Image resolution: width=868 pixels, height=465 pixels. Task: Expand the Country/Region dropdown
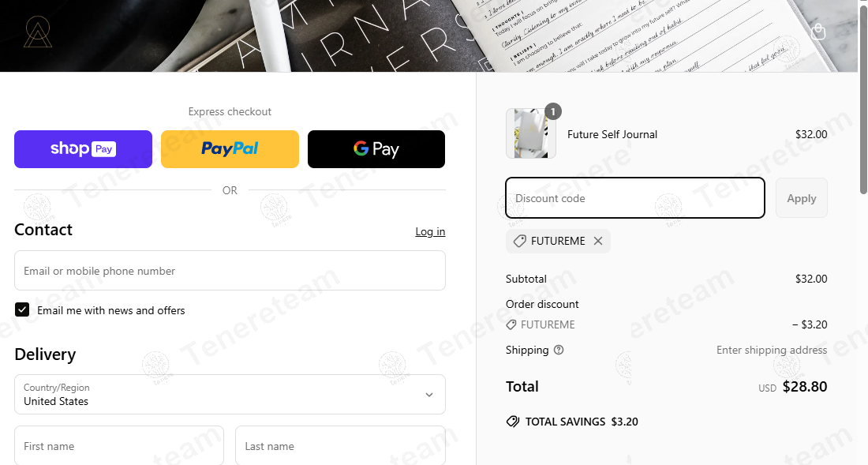(230, 394)
